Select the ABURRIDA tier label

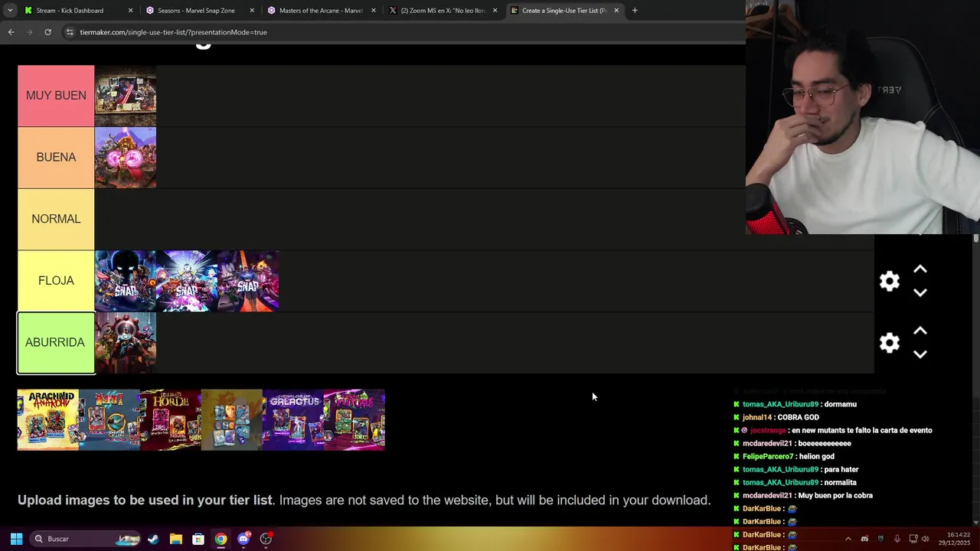pyautogui.click(x=56, y=343)
